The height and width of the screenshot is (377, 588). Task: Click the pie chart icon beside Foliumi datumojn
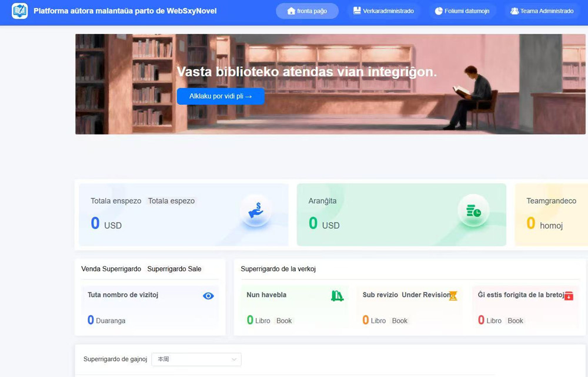439,11
